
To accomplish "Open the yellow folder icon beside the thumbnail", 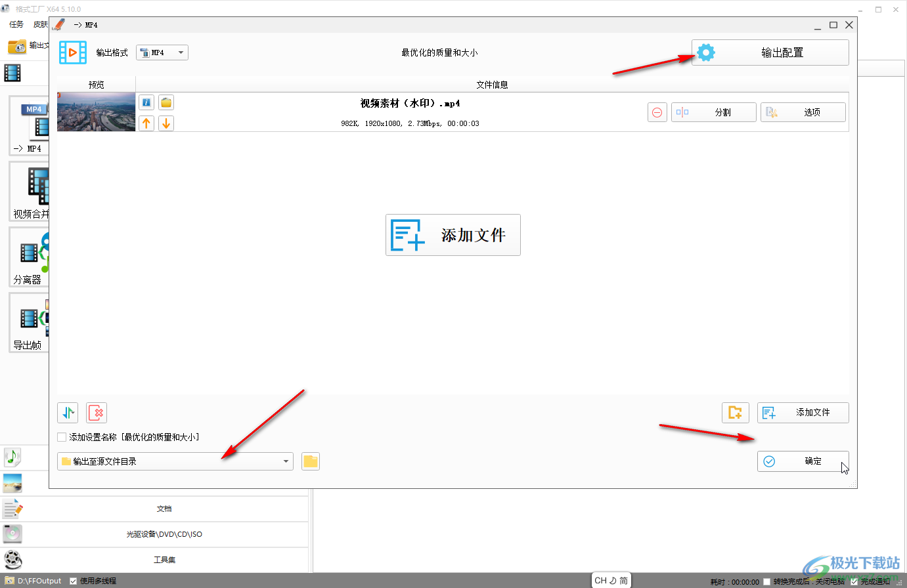I will coord(166,102).
